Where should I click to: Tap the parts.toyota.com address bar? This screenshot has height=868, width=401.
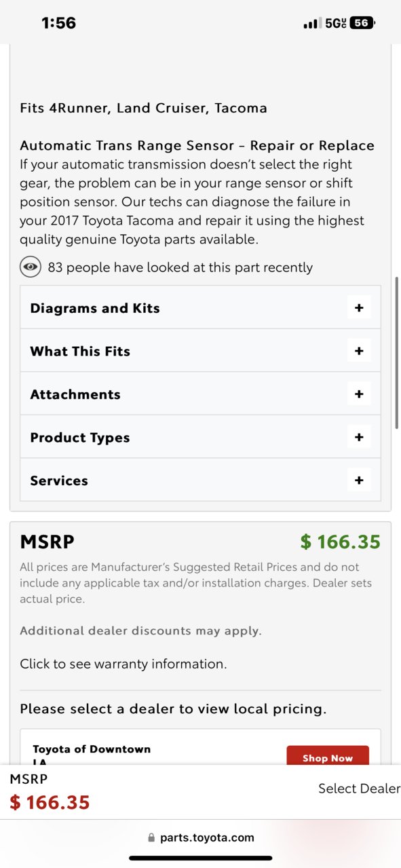tap(201, 837)
